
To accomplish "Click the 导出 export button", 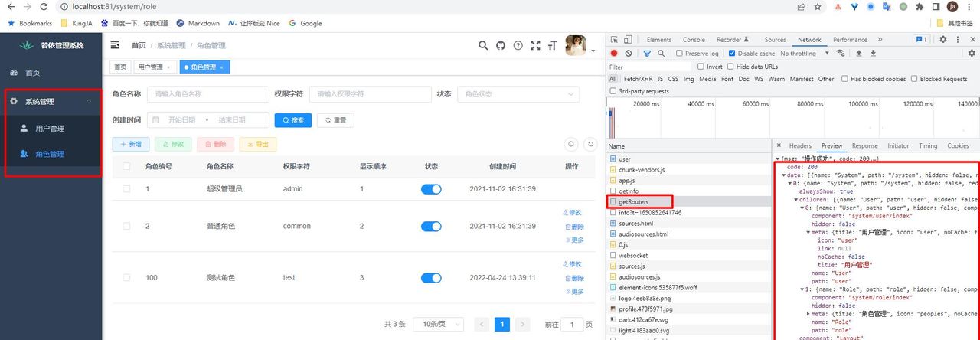I will click(x=257, y=144).
